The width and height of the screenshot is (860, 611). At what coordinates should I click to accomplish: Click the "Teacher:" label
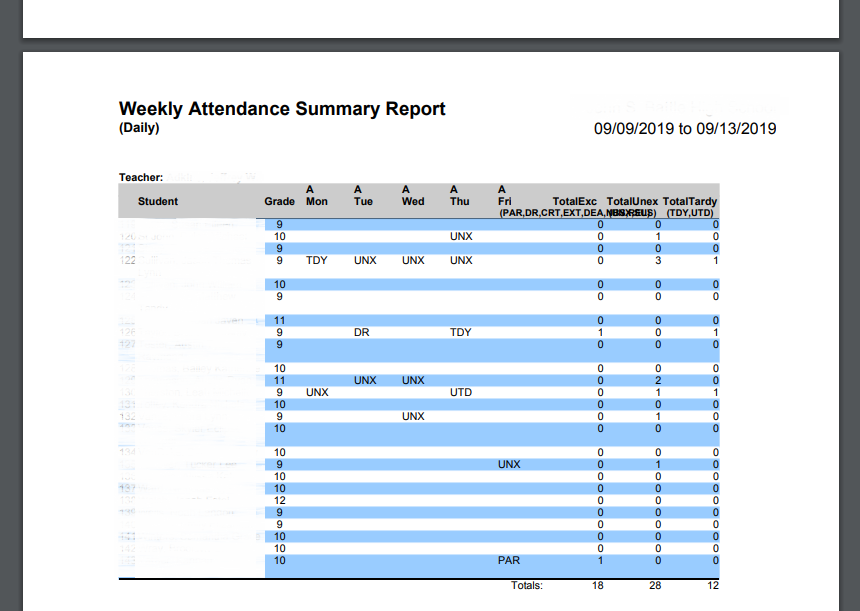(141, 177)
